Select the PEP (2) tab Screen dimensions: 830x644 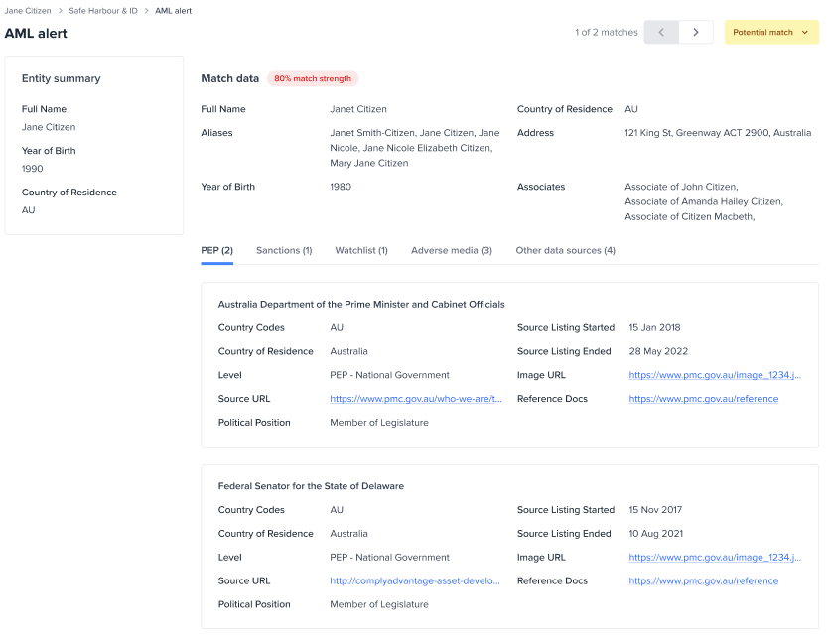216,250
